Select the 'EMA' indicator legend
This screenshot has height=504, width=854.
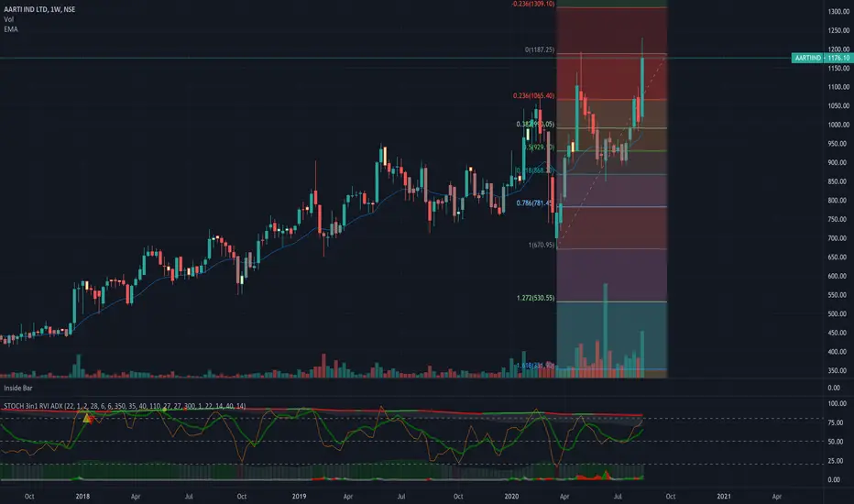point(11,29)
